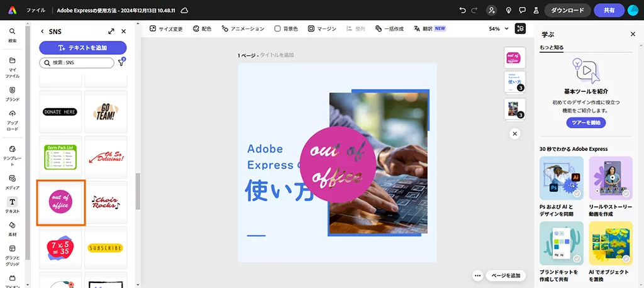
Task: Open アップロード in the sidebar
Action: click(x=13, y=120)
